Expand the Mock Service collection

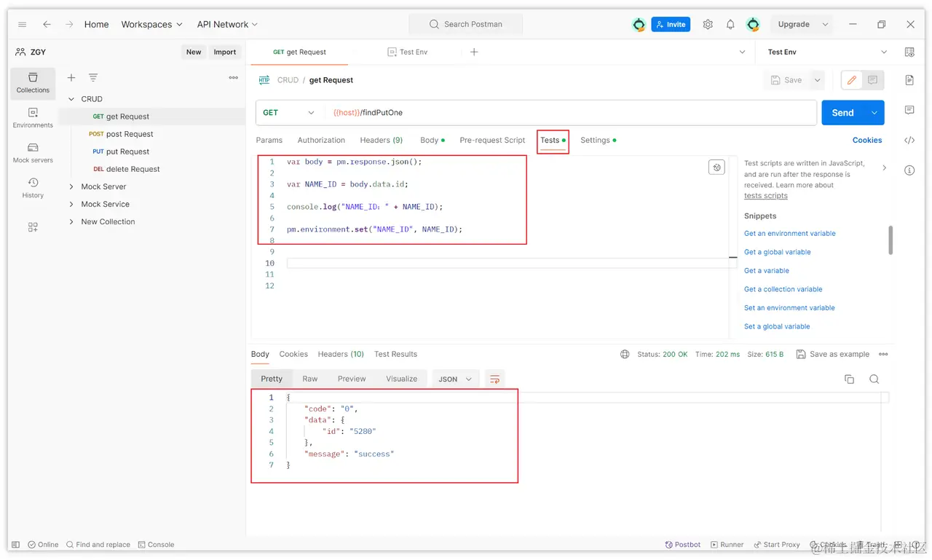(71, 204)
